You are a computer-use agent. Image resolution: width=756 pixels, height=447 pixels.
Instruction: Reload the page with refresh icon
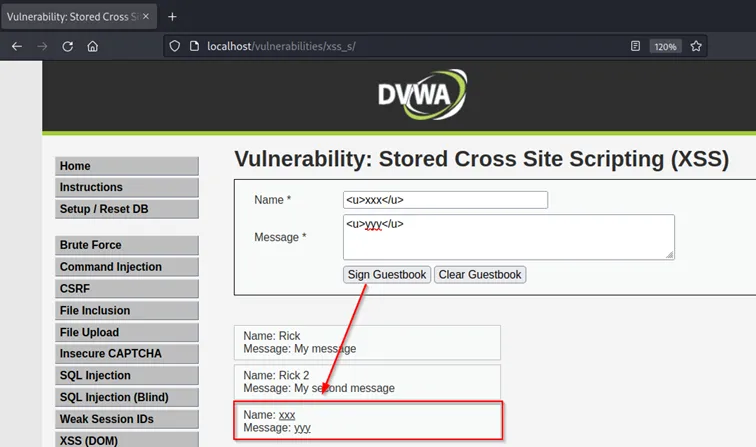click(x=68, y=46)
